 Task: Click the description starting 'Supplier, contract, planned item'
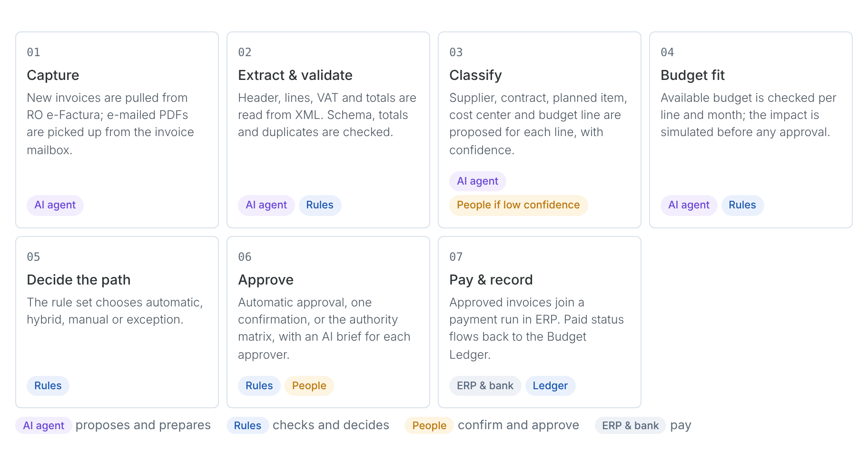click(538, 124)
